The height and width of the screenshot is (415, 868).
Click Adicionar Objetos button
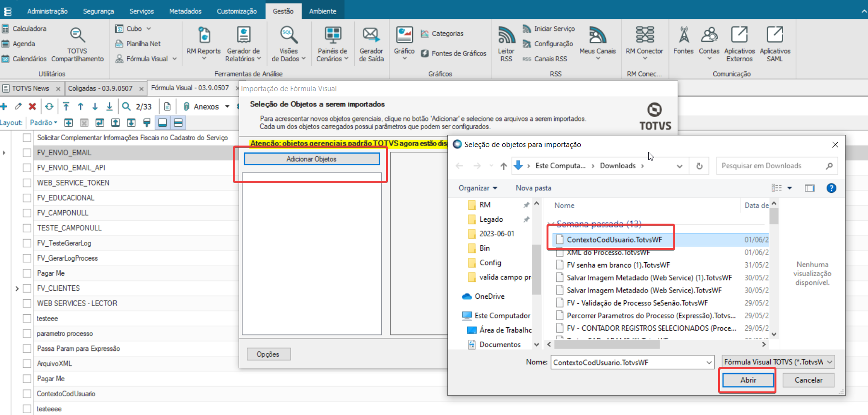(311, 159)
